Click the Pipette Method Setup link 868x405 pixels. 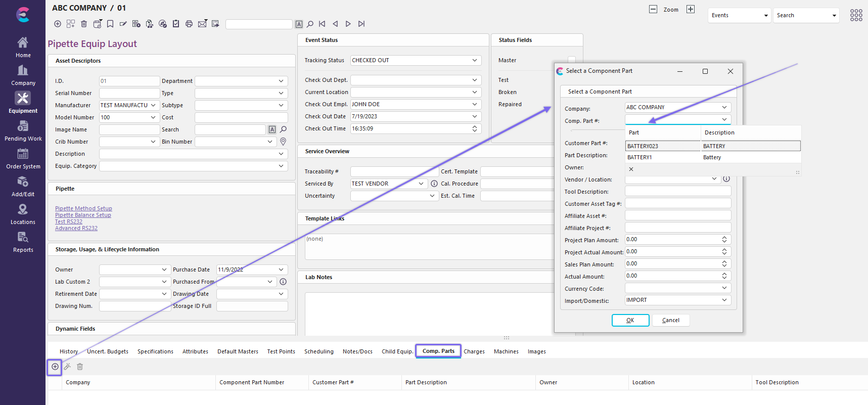point(83,208)
